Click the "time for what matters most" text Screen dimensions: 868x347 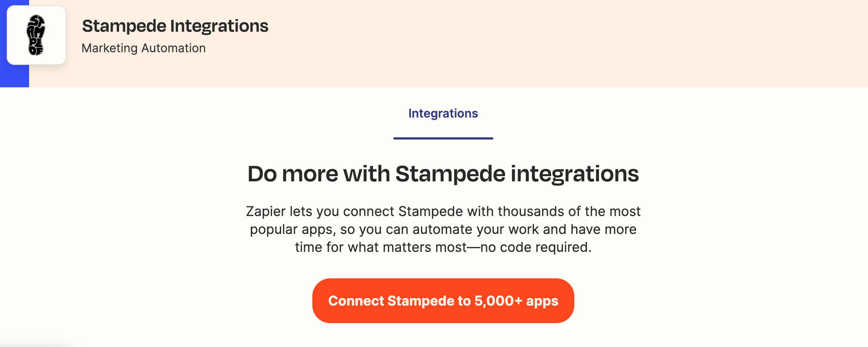pyautogui.click(x=381, y=247)
